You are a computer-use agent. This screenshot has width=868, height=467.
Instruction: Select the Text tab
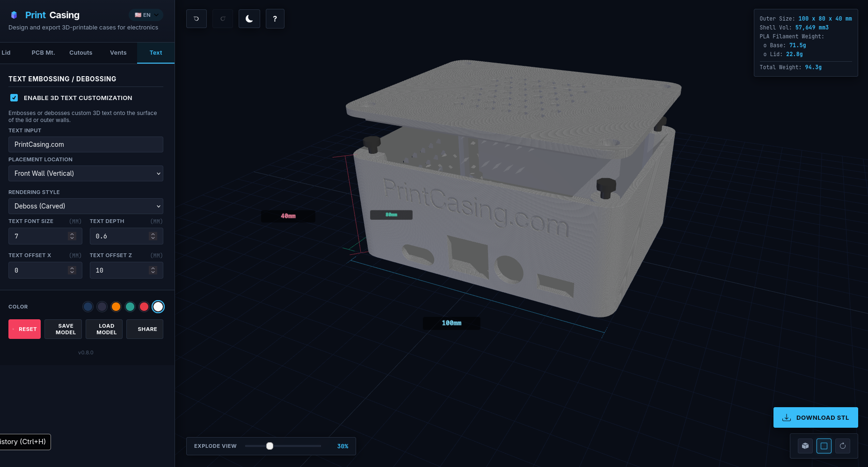(x=156, y=53)
